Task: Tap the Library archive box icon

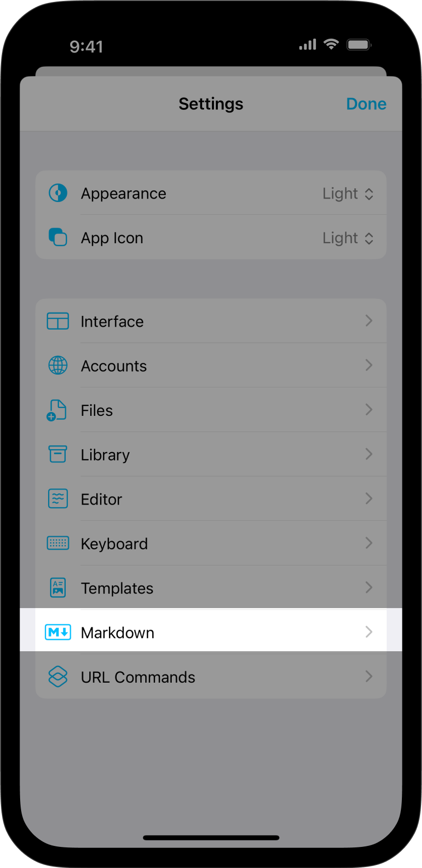Action: [58, 454]
